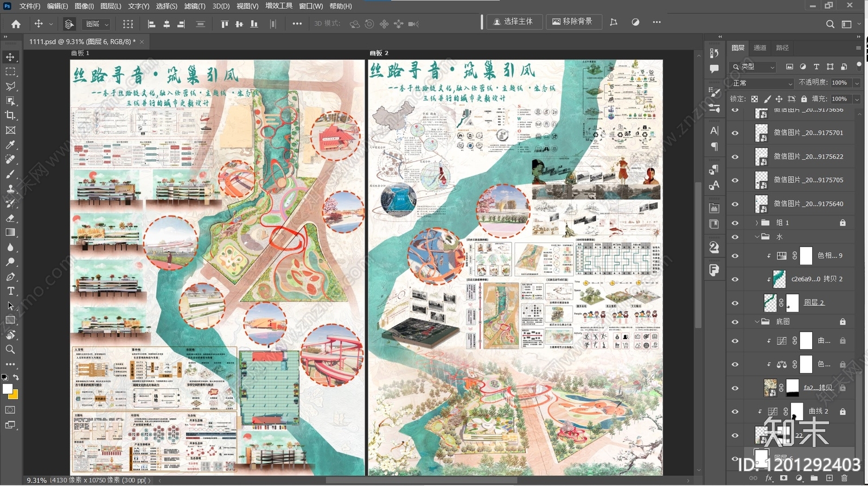The width and height of the screenshot is (868, 486).
Task: Select the Move tool in the left toolbar
Action: pos(10,57)
